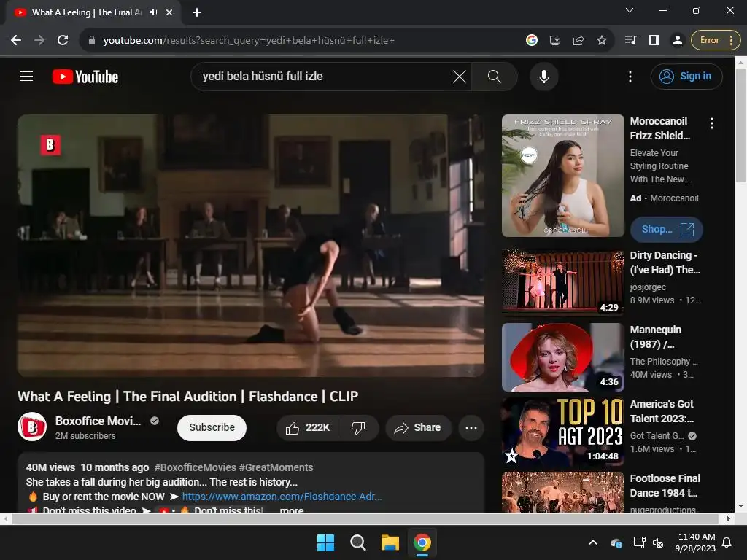View site information padlock icon
Viewport: 747px width, 560px height.
tap(92, 41)
